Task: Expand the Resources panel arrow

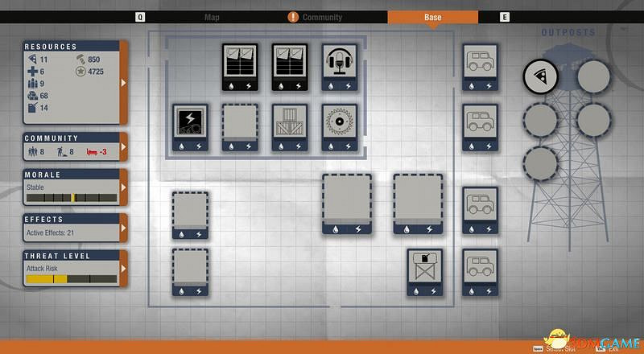Action: tap(123, 82)
